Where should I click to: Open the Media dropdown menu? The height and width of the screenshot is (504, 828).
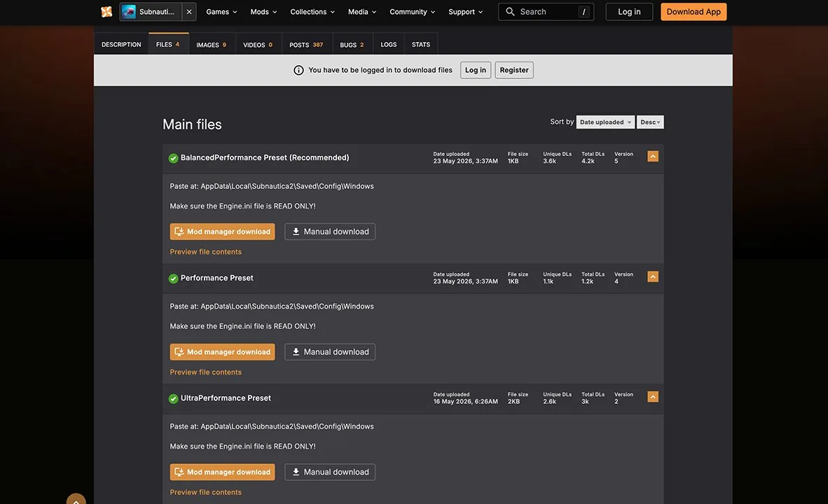[x=361, y=12]
